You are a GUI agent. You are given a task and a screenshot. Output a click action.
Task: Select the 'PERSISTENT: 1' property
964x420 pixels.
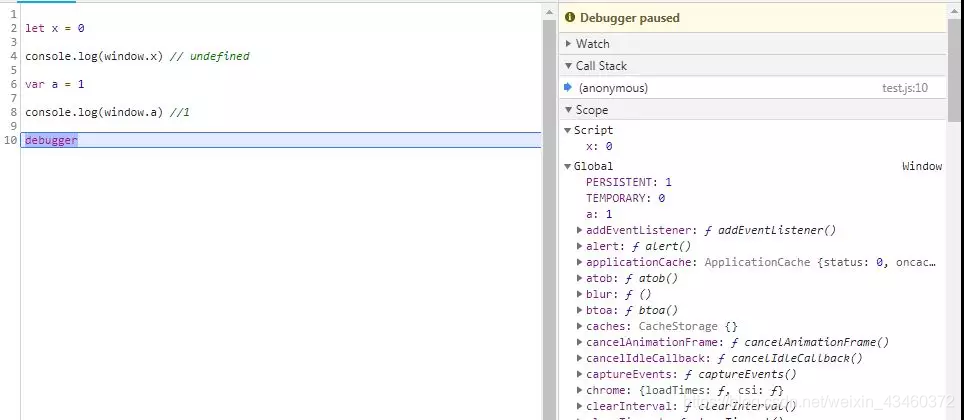pos(629,182)
